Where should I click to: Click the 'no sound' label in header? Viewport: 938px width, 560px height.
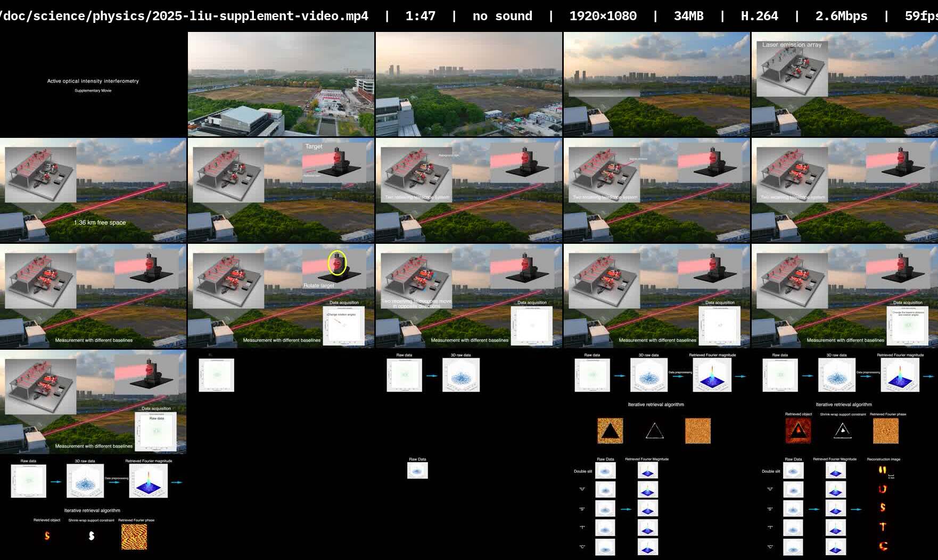coord(502,16)
